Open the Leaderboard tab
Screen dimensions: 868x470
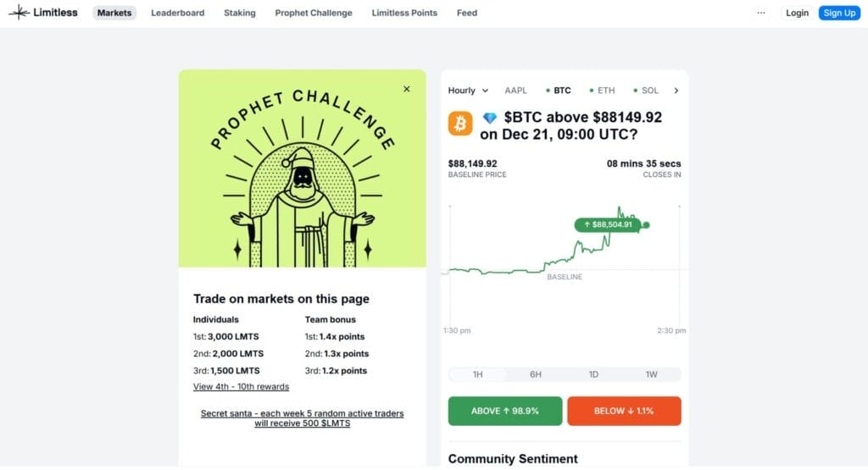[177, 13]
